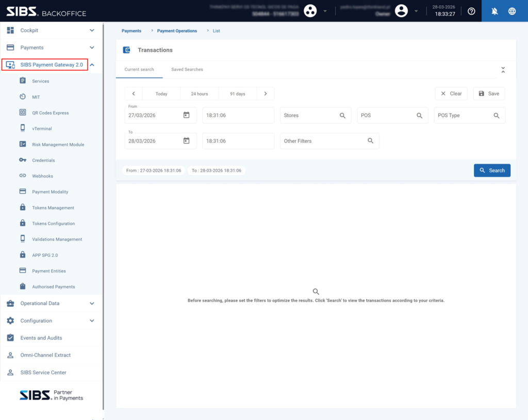Screen dimensions: 528x420
Task: Open the merchant account dropdown arrow
Action: [x=325, y=11]
